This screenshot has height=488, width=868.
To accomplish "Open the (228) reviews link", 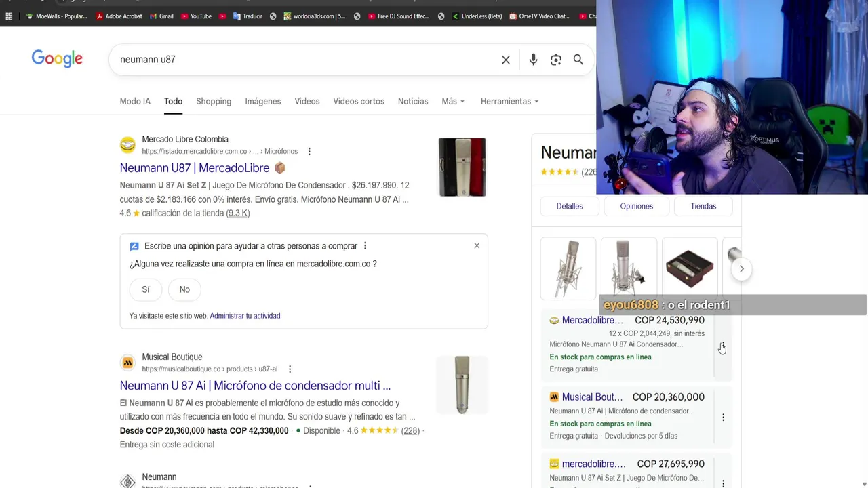I will click(410, 431).
